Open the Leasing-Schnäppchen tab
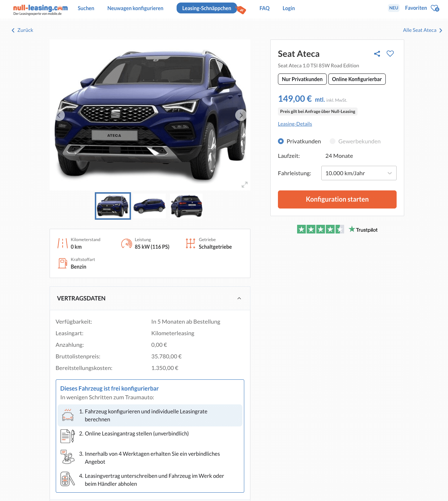 click(x=207, y=8)
